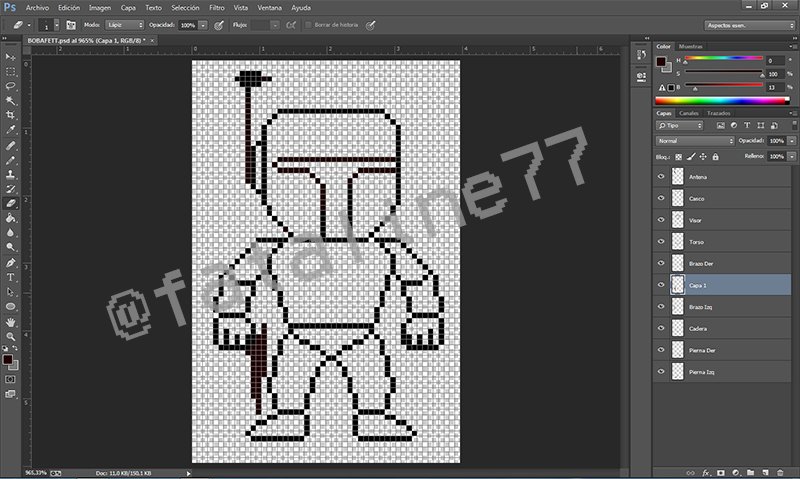Select the Eyedropper tool
This screenshot has width=800, height=479.
(10, 130)
